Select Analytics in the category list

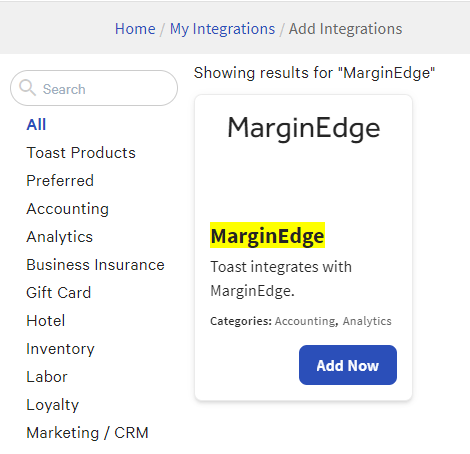click(x=60, y=237)
